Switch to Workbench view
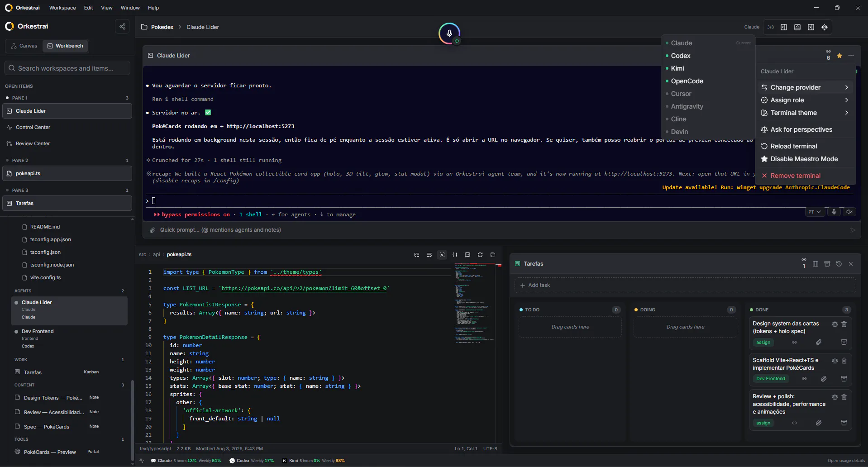The image size is (868, 467). point(66,46)
